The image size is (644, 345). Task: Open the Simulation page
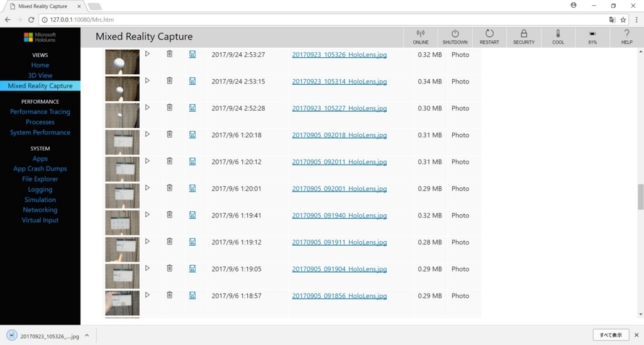[x=40, y=199]
